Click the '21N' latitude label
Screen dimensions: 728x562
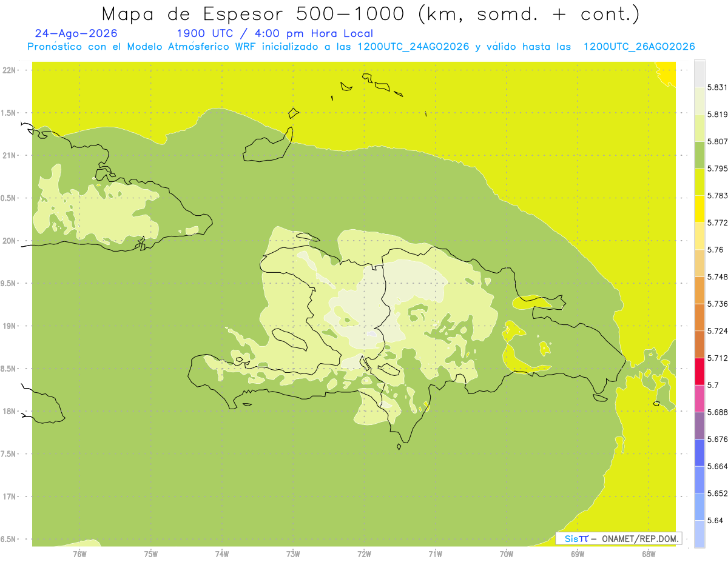click(9, 156)
